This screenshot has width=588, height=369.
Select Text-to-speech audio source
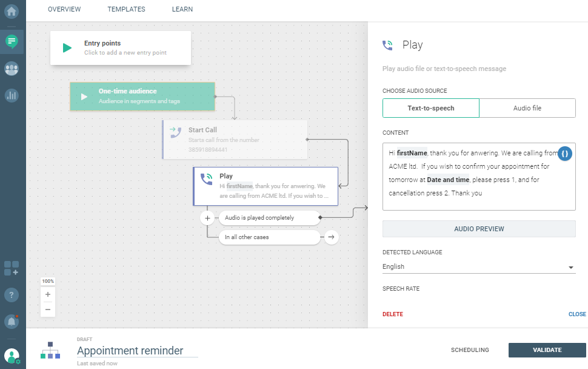tap(430, 108)
